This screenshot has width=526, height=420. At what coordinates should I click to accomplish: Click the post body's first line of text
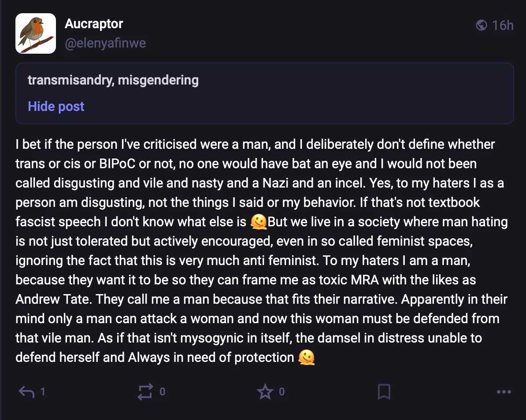point(255,144)
